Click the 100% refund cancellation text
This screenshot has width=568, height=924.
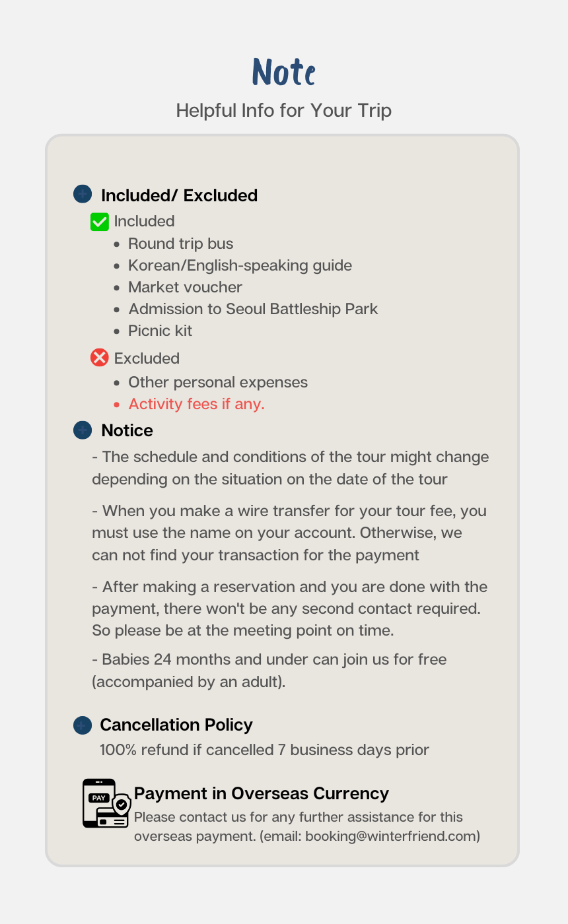coord(264,750)
